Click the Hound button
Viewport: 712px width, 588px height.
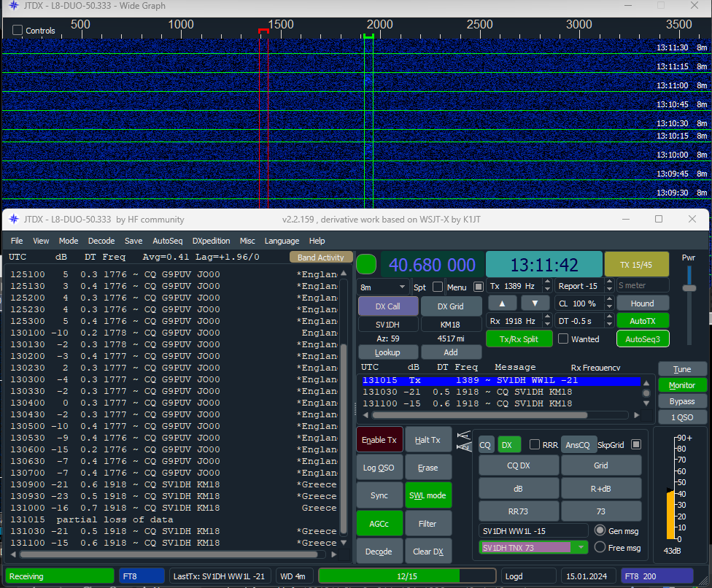click(x=643, y=303)
